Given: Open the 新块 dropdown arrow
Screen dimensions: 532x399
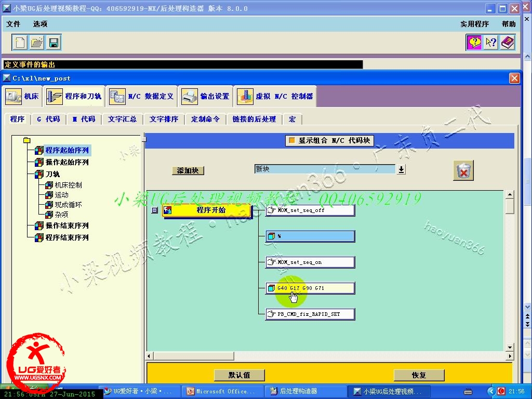Looking at the screenshot, I should (x=401, y=169).
